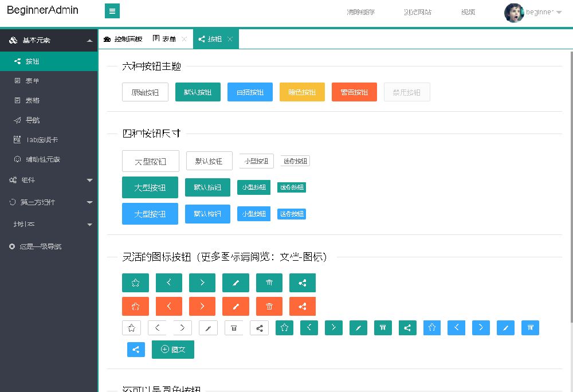The image size is (573, 392).
Task: Click the orange trash delete icon button
Action: [269, 306]
